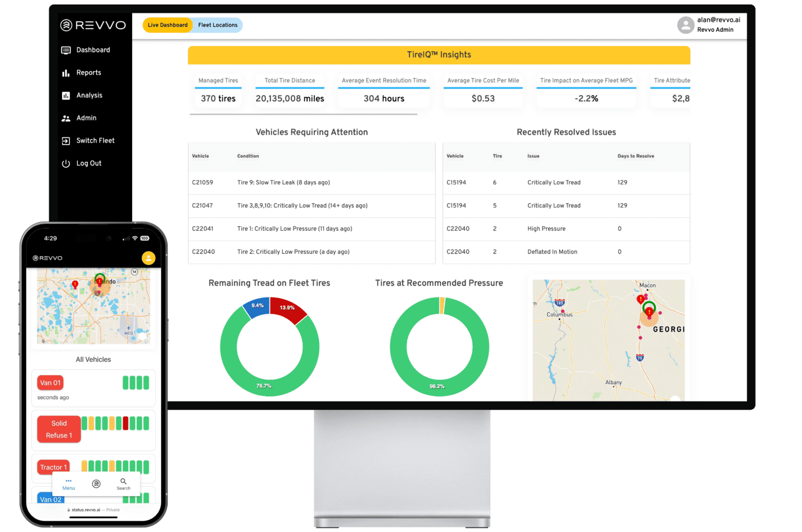Open the Dashboard section via its screen icon

66,50
